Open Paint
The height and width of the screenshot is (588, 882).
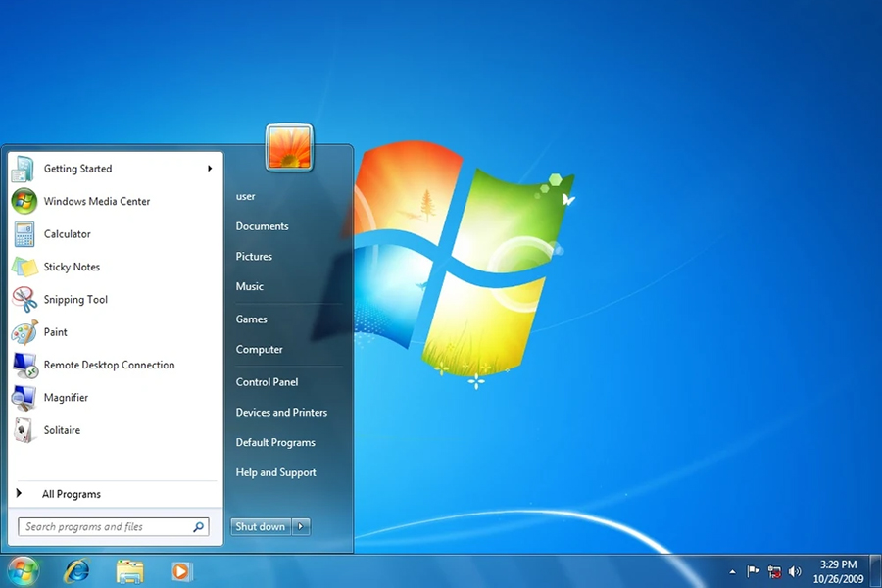coord(56,331)
